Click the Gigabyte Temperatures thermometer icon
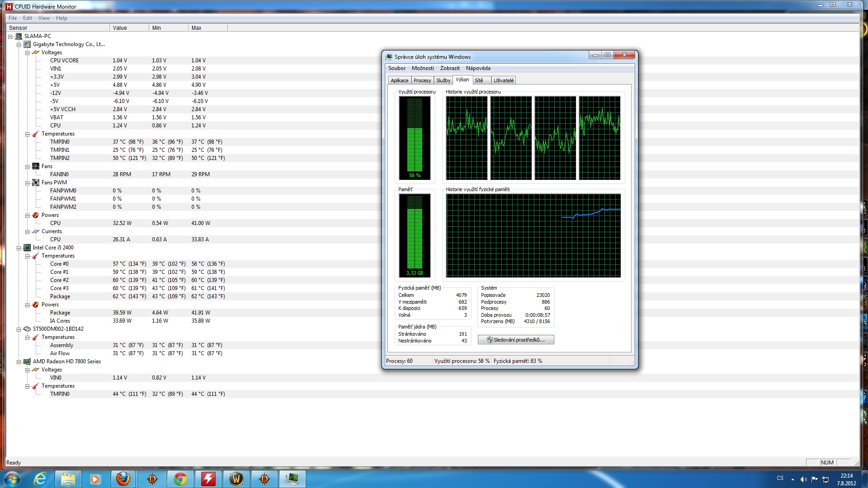This screenshot has height=488, width=868. [36, 134]
